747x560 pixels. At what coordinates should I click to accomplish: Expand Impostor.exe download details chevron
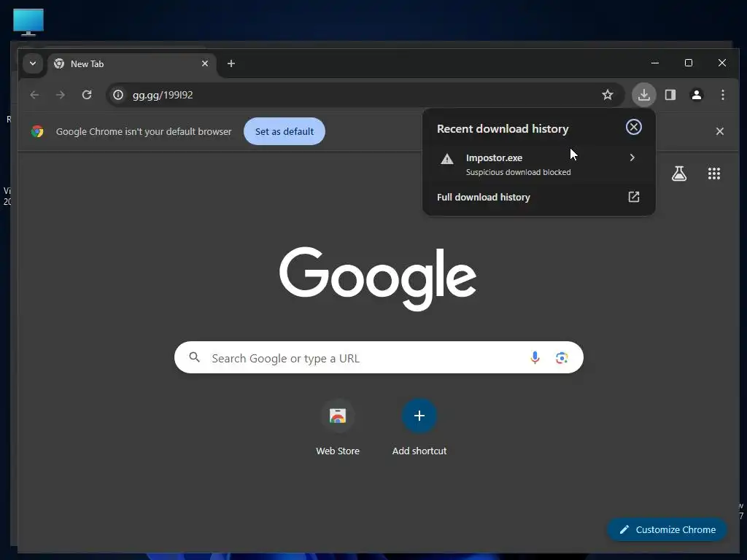point(632,157)
